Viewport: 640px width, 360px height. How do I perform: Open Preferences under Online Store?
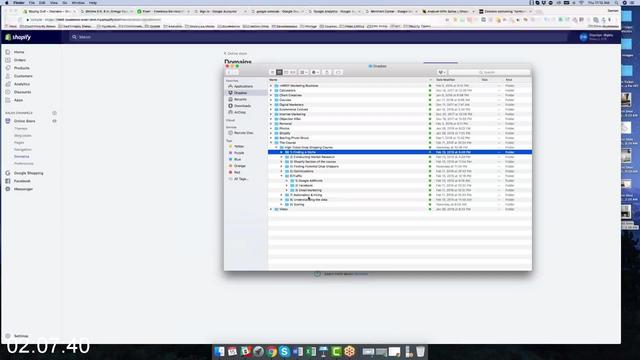click(x=24, y=164)
